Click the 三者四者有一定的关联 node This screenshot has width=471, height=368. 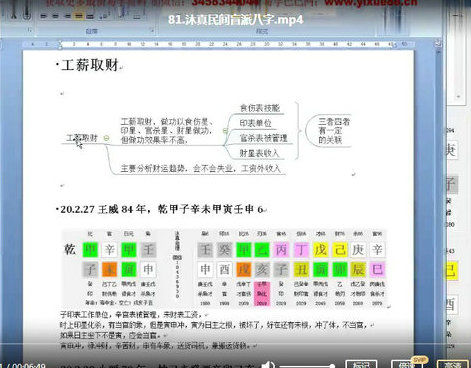(334, 131)
